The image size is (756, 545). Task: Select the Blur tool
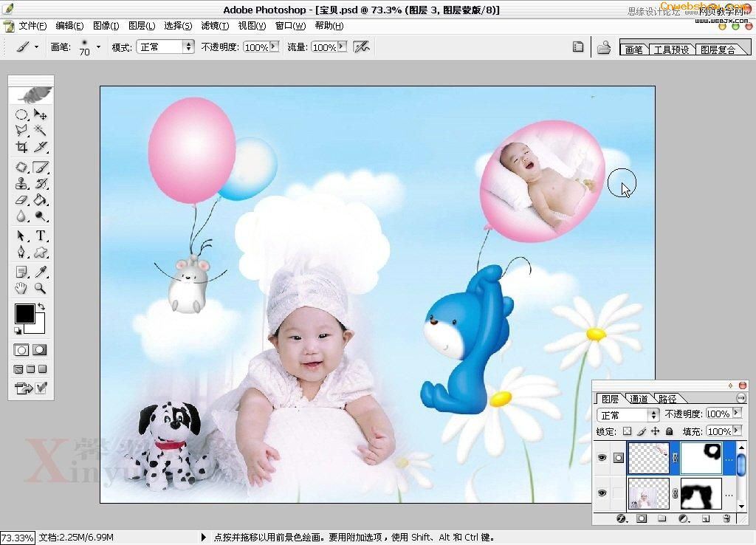point(21,216)
